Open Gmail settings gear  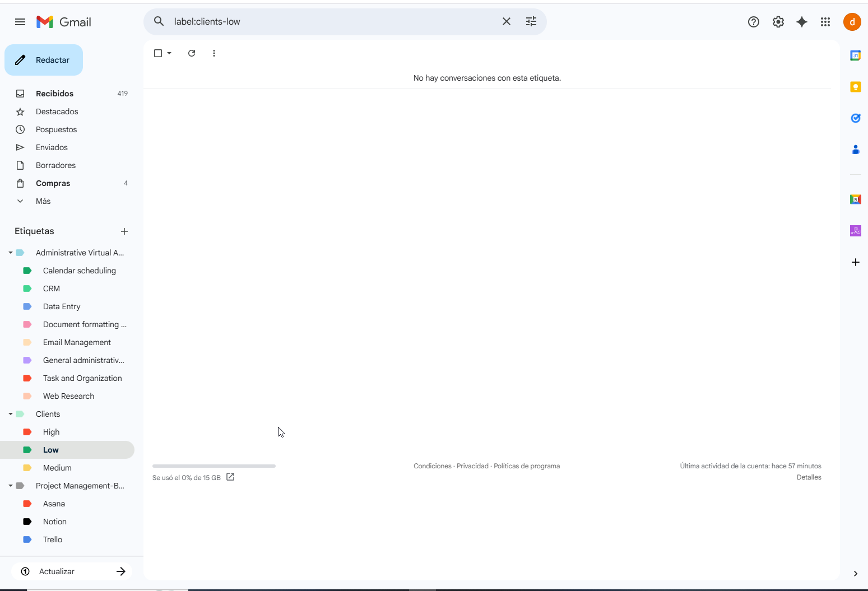(778, 22)
